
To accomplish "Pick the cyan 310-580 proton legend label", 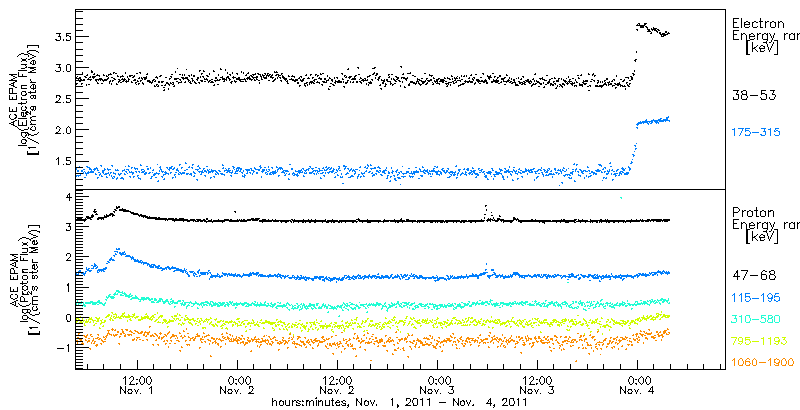I will [756, 319].
